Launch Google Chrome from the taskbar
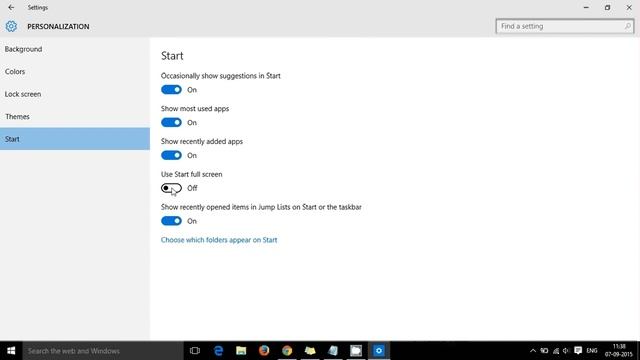640x360 pixels. pos(287,351)
